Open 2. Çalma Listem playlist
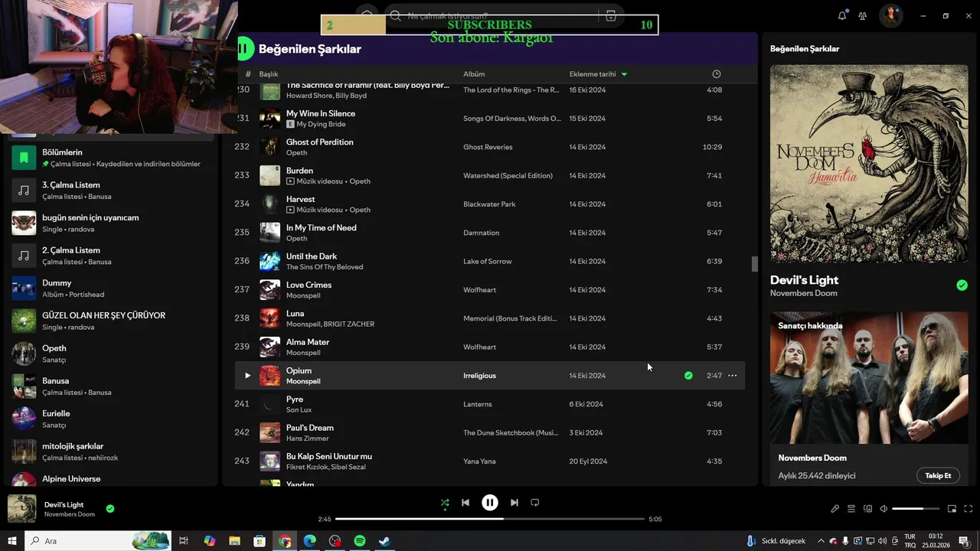Image resolution: width=980 pixels, height=551 pixels. click(111, 256)
